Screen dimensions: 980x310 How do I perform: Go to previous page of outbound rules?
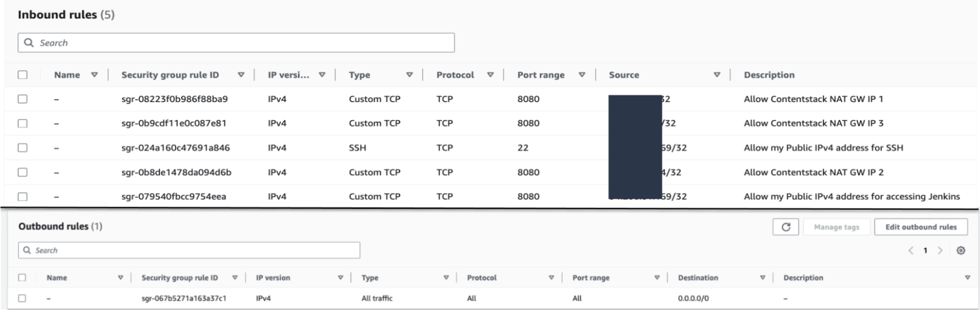(911, 250)
